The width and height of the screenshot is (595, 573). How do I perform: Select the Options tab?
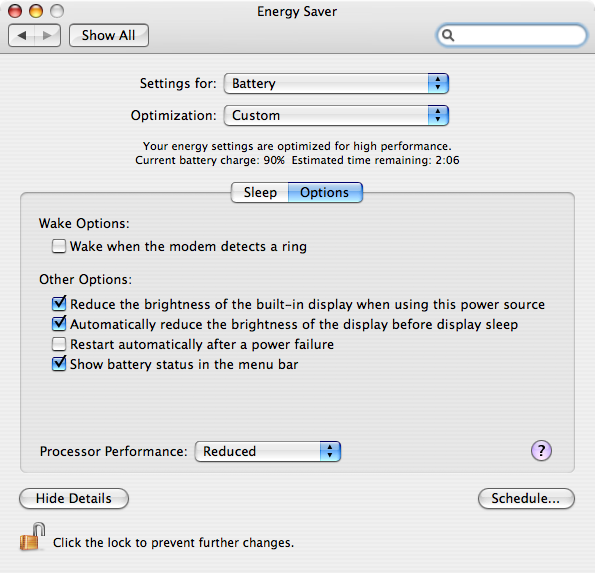[x=325, y=192]
